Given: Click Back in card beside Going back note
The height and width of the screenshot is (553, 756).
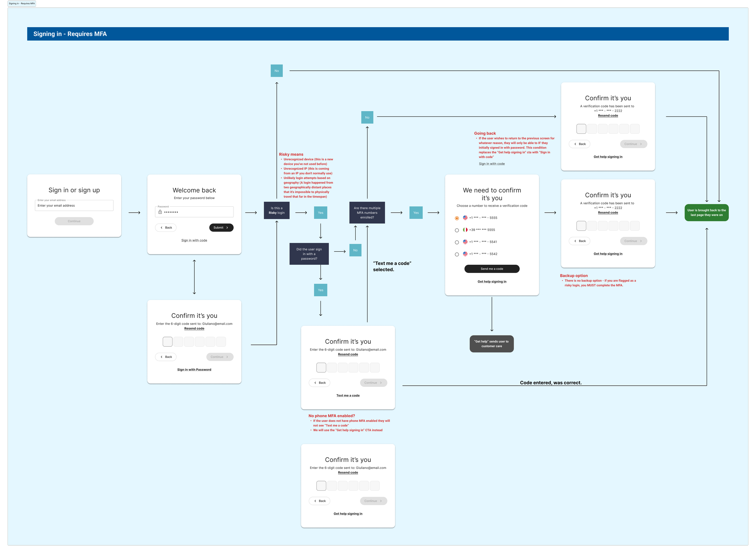Looking at the screenshot, I should click(x=579, y=144).
